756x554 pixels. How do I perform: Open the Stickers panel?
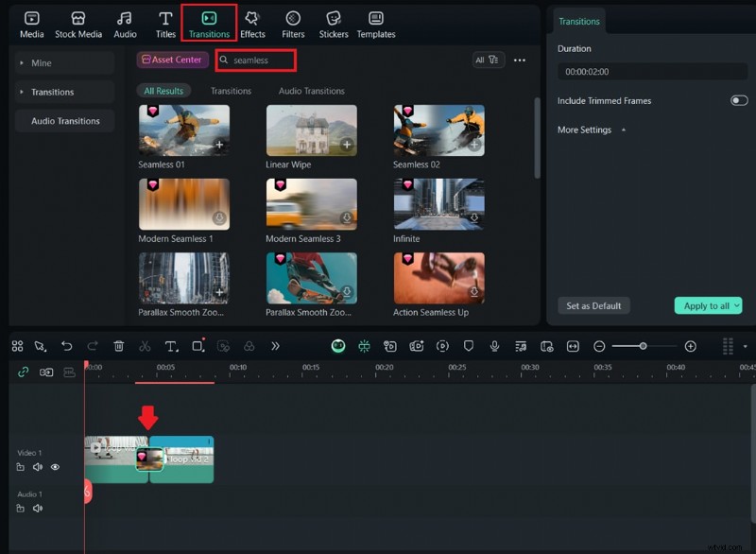coord(333,24)
